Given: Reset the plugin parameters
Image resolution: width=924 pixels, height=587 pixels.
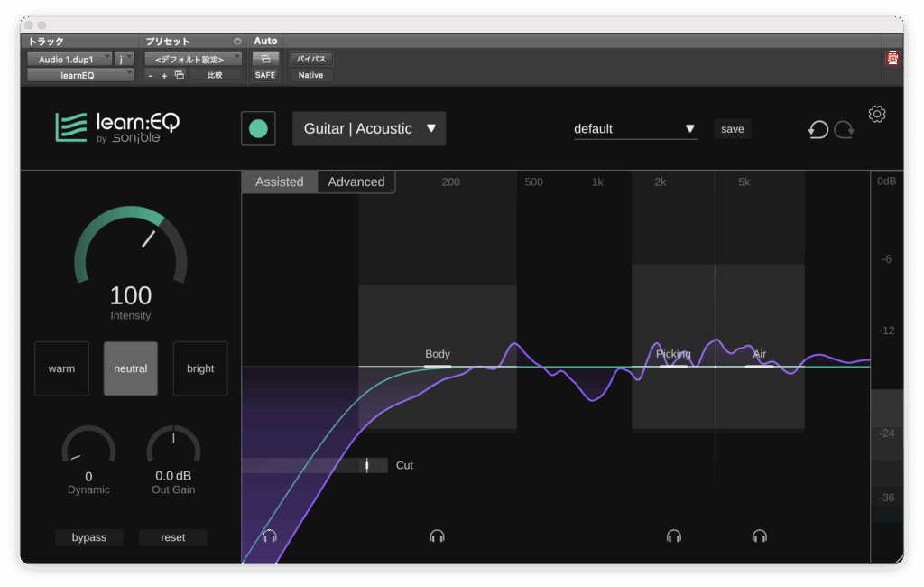Looking at the screenshot, I should 172,537.
